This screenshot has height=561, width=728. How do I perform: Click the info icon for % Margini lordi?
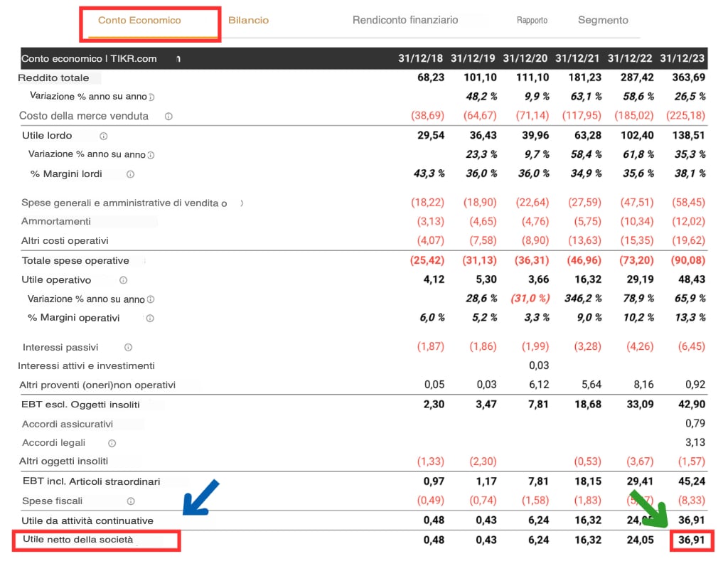130,173
